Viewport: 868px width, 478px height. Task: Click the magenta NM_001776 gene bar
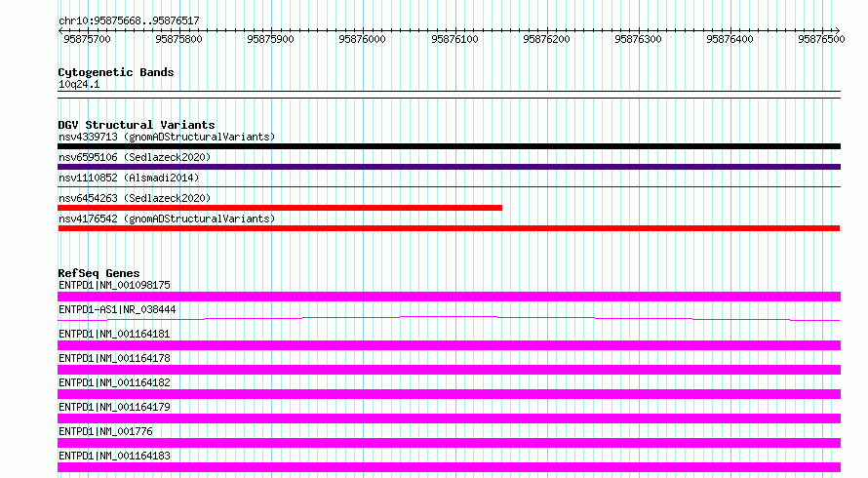[x=449, y=443]
